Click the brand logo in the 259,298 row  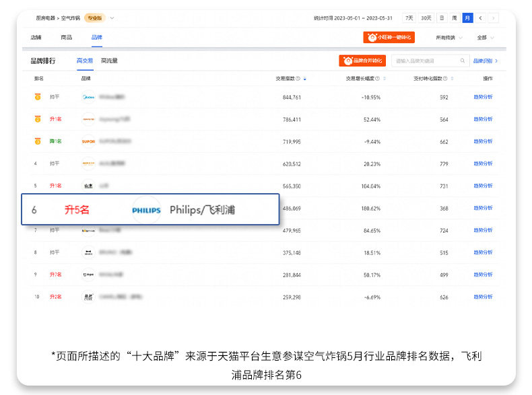[x=88, y=297]
